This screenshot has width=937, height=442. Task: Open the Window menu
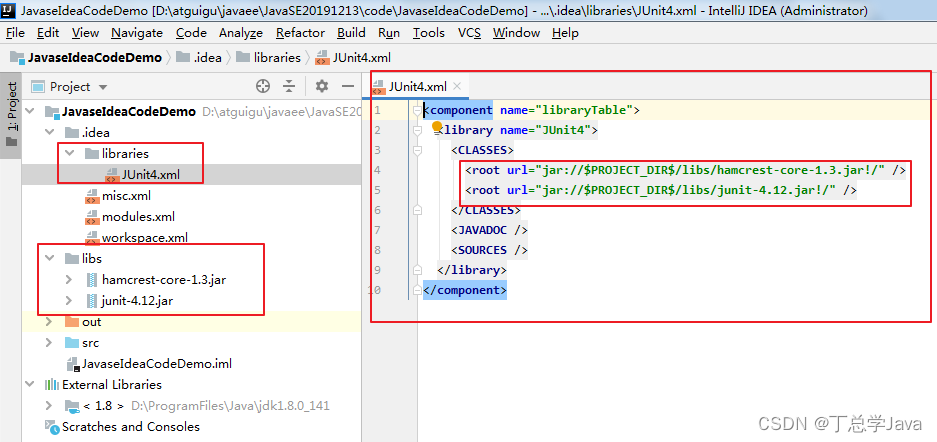516,33
